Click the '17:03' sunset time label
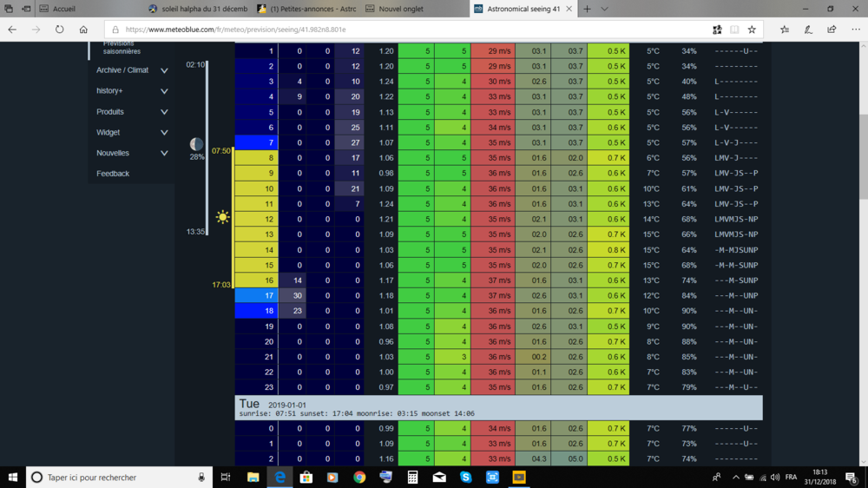The height and width of the screenshot is (488, 868). coord(220,285)
